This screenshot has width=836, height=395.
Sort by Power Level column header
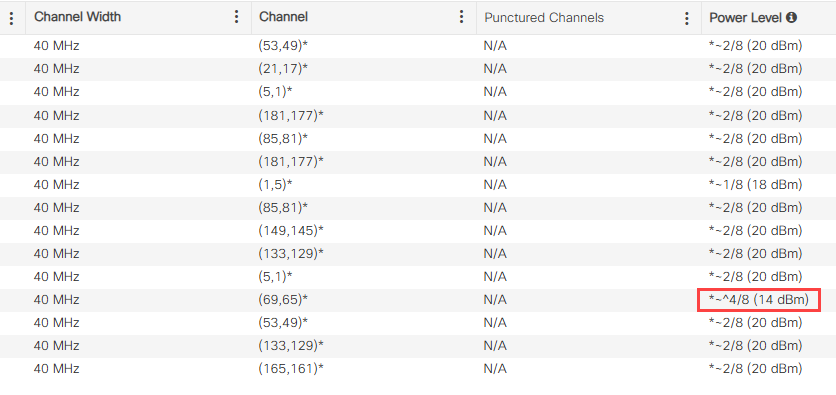pyautogui.click(x=745, y=18)
